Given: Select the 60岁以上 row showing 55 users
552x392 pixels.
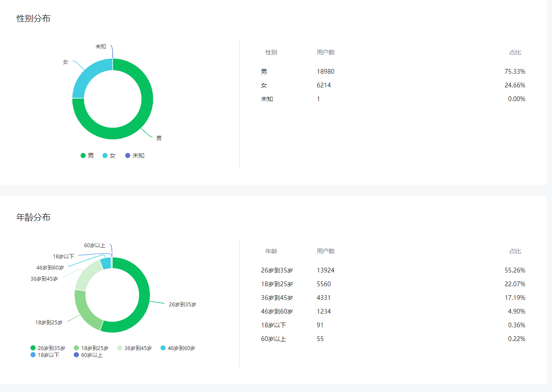Looking at the screenshot, I should [x=393, y=339].
